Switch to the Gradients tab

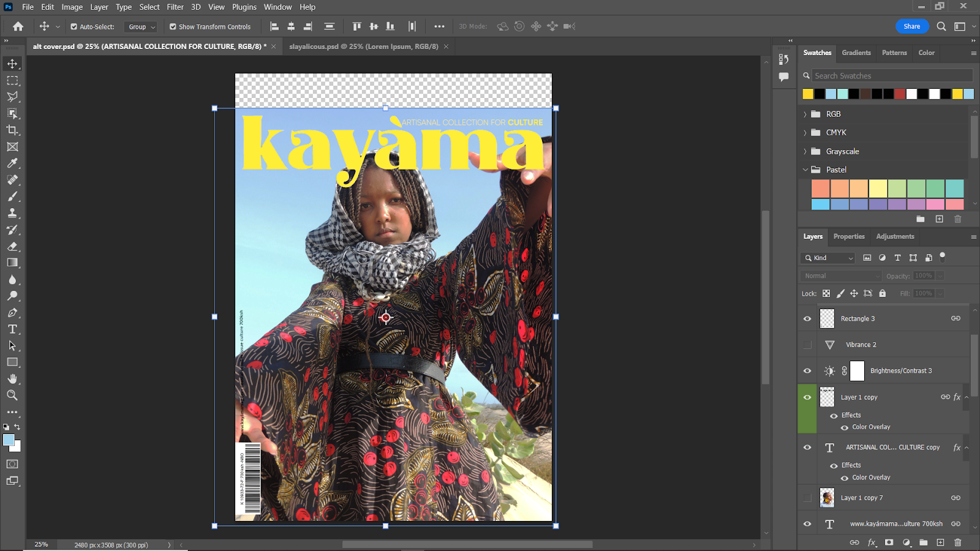point(856,53)
